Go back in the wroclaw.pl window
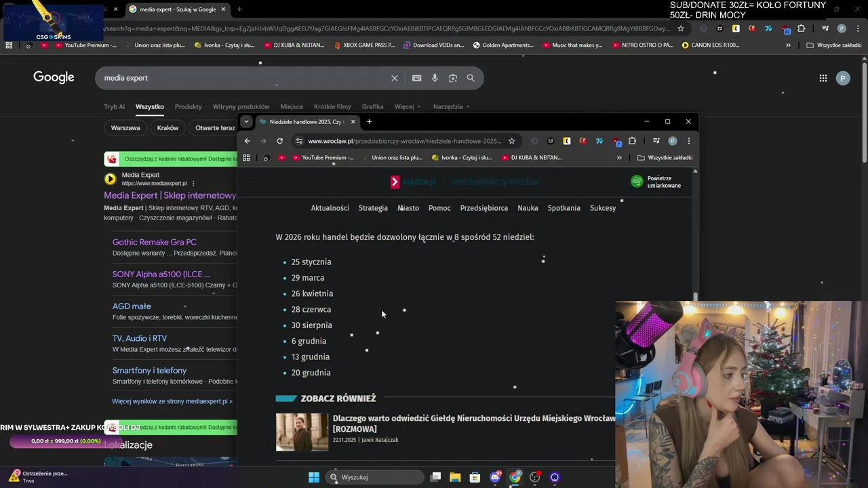Viewport: 868px width, 488px height. coord(247,141)
